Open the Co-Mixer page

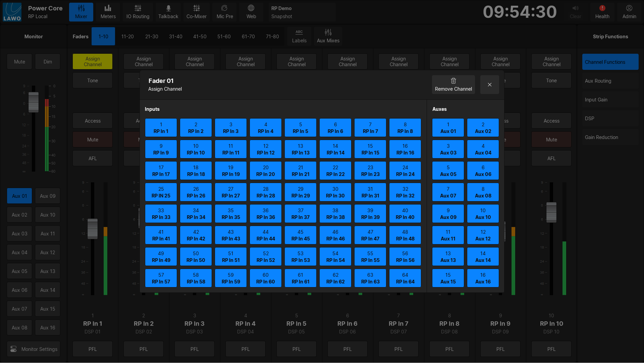click(x=196, y=12)
